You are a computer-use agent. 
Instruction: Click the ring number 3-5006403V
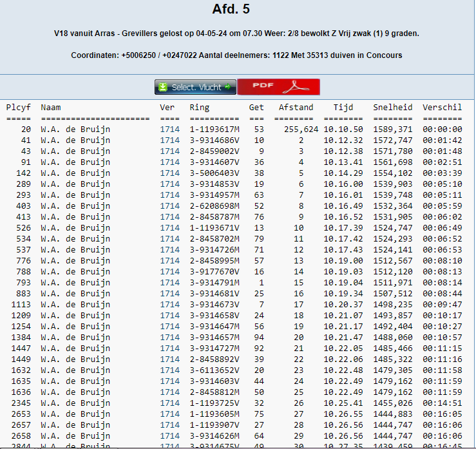[x=214, y=173]
